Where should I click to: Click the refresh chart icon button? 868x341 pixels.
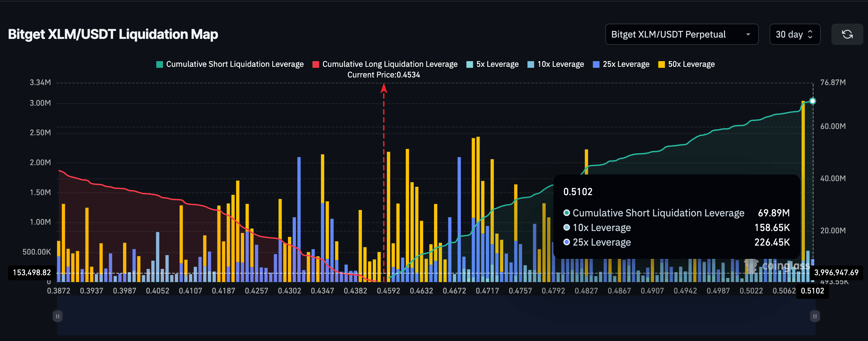click(x=847, y=34)
